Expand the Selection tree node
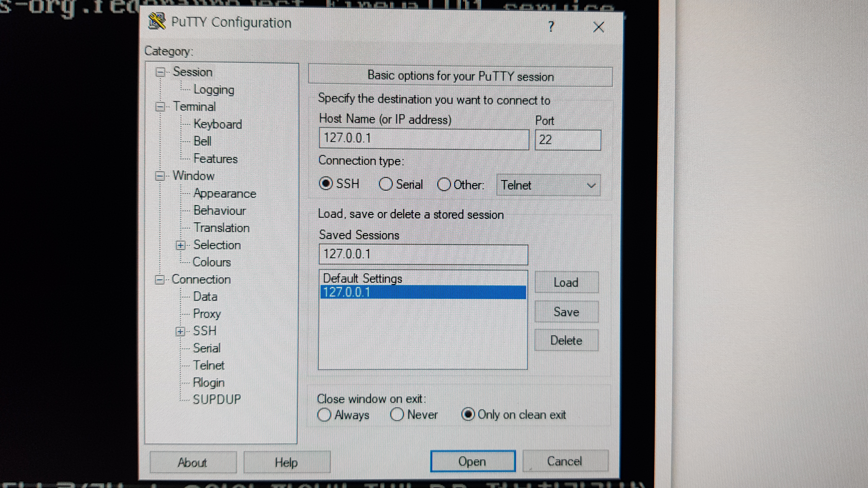 click(x=180, y=246)
